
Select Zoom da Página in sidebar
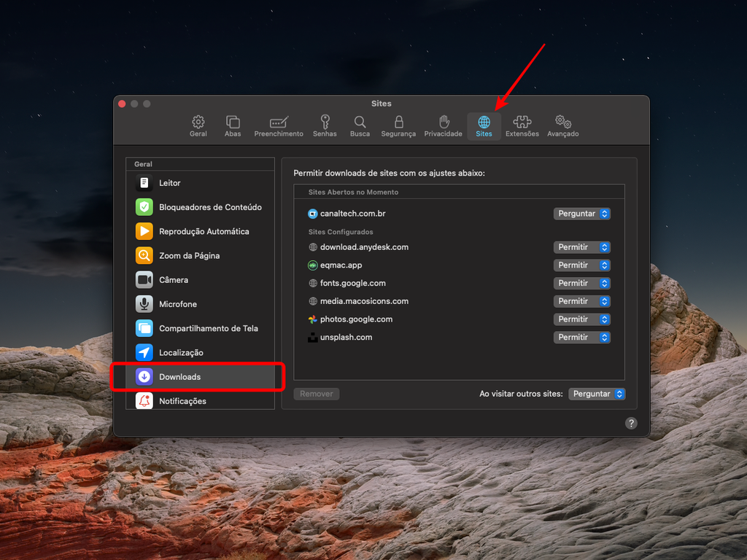click(200, 256)
